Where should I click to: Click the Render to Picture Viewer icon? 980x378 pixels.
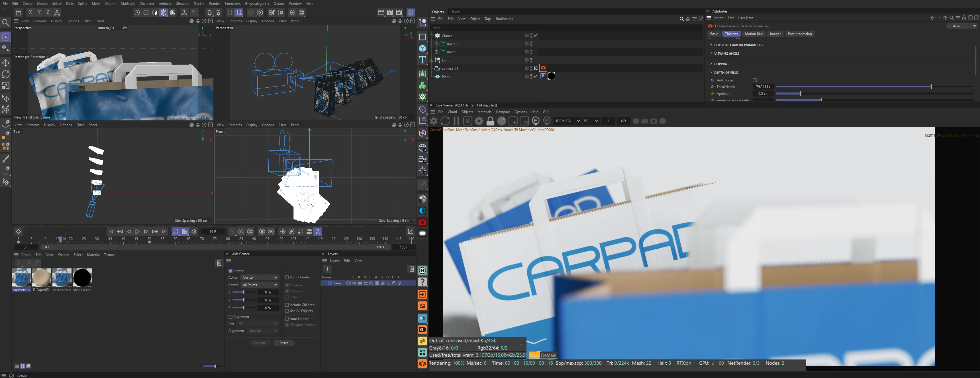(390, 13)
